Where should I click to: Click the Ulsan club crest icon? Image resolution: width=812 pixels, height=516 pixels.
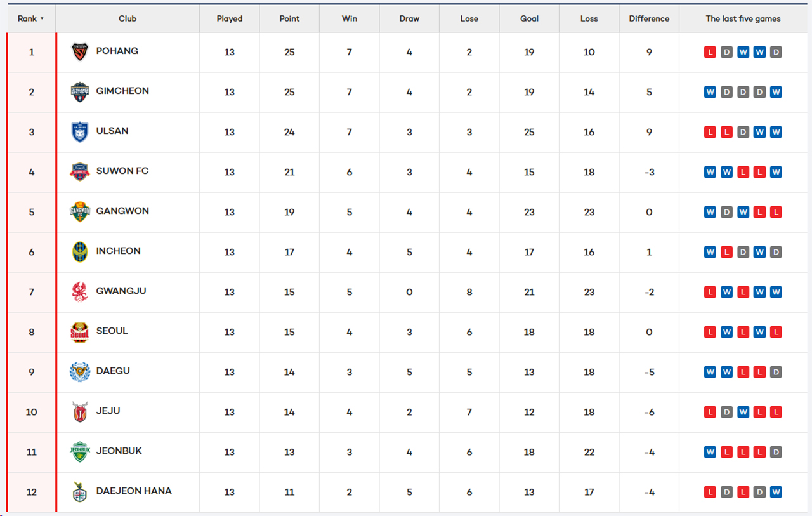pos(80,132)
